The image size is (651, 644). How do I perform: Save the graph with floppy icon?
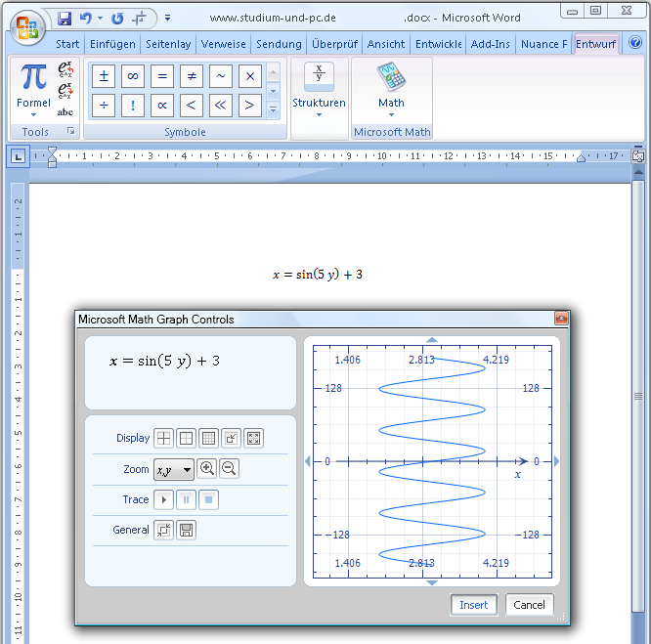186,531
